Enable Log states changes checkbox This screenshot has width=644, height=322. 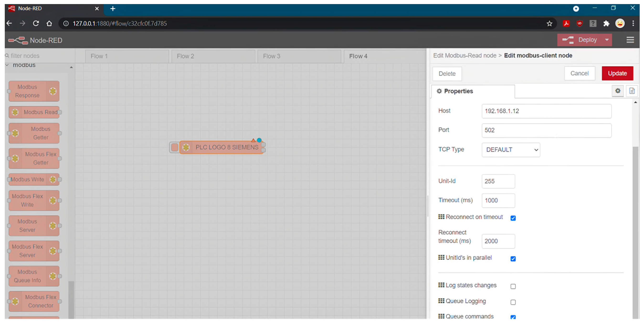coord(513,286)
